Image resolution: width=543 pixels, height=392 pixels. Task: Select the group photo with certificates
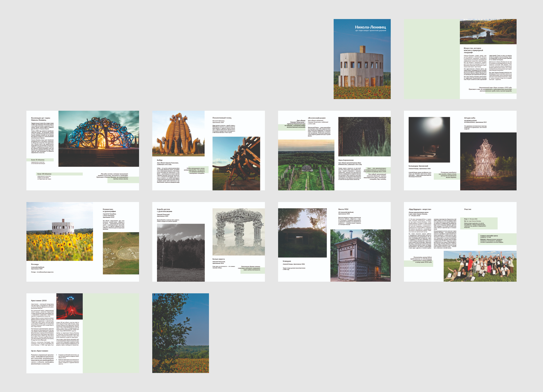point(480,266)
